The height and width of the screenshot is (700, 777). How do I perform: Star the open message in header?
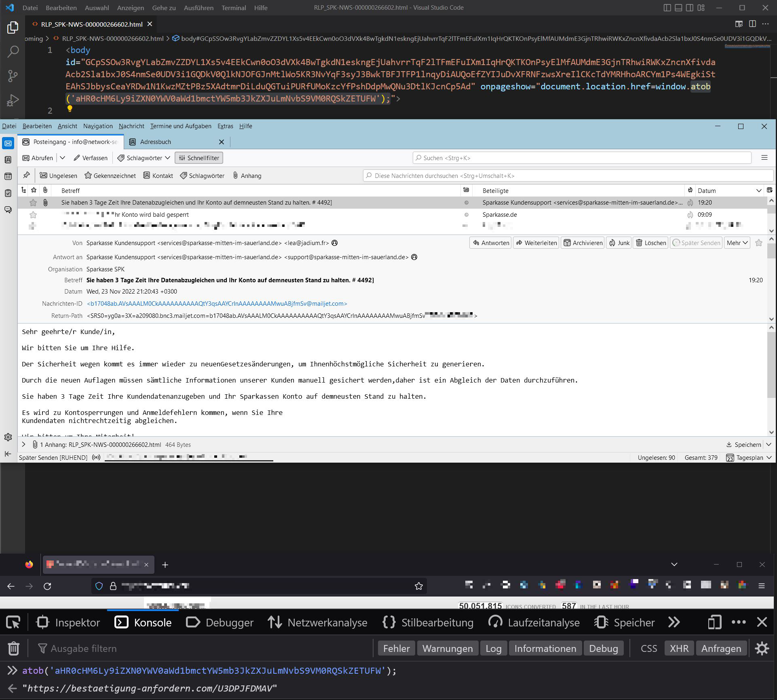click(759, 243)
